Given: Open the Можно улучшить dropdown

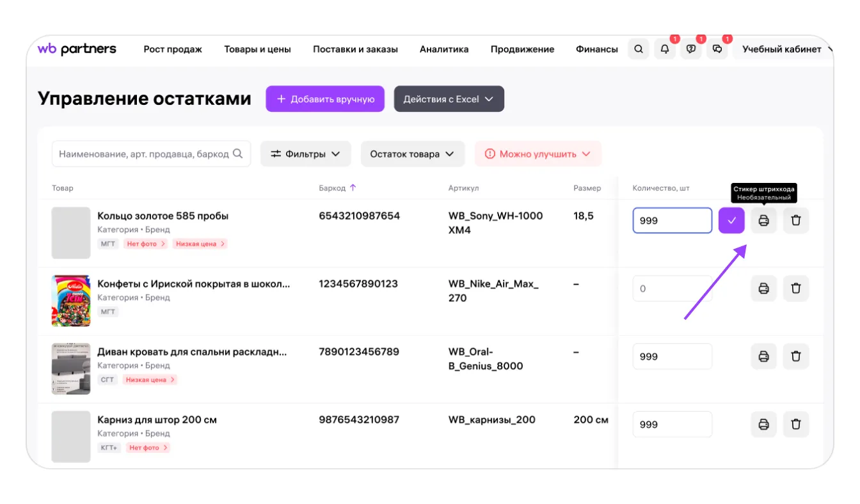Looking at the screenshot, I should coord(537,154).
